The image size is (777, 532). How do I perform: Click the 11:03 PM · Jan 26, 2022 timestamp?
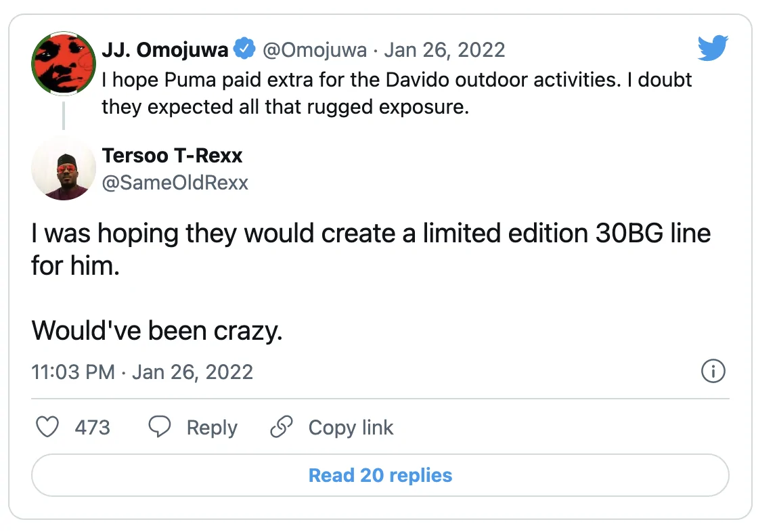click(x=142, y=372)
